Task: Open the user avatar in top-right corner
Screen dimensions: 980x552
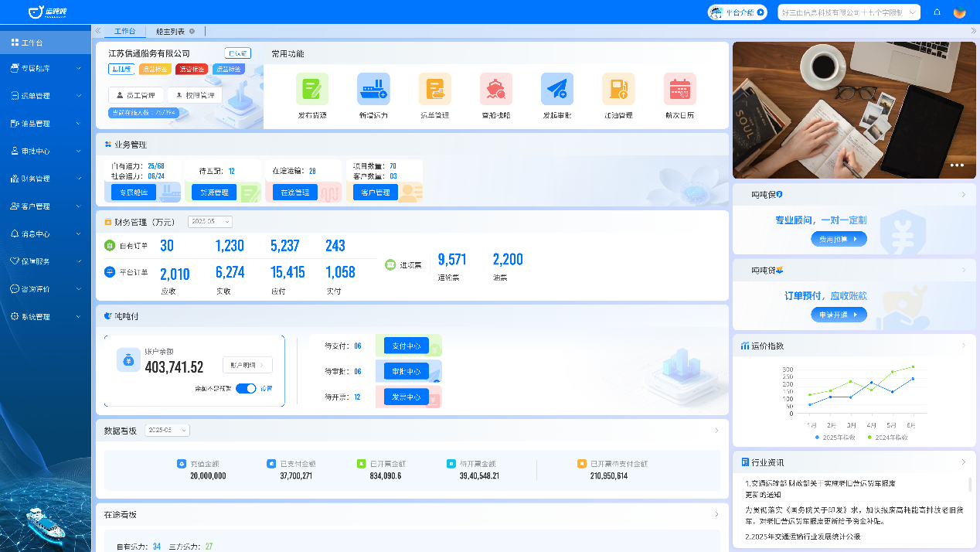Action: coord(959,12)
